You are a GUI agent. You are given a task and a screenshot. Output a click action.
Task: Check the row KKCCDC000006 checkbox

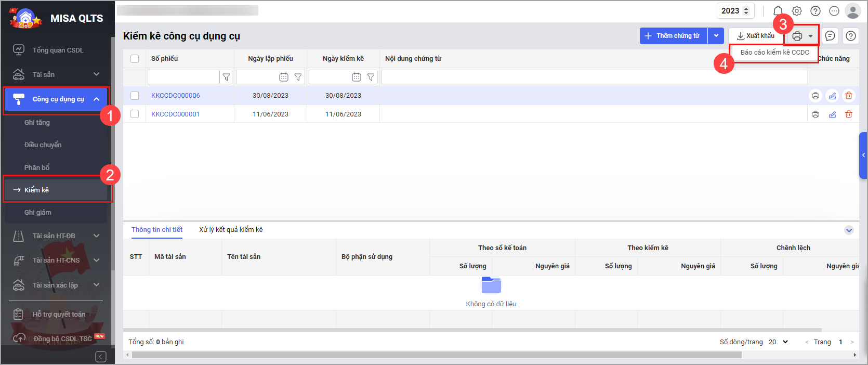135,96
